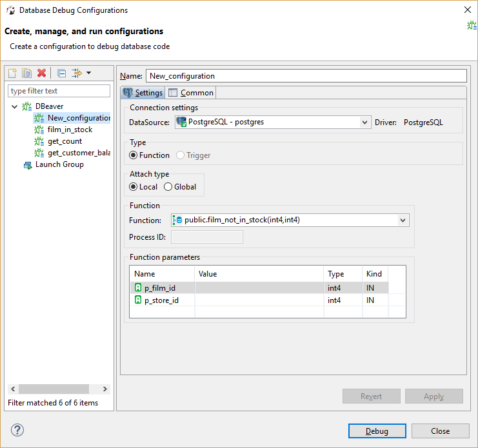
Task: Select get_count configuration
Action: pyautogui.click(x=65, y=141)
